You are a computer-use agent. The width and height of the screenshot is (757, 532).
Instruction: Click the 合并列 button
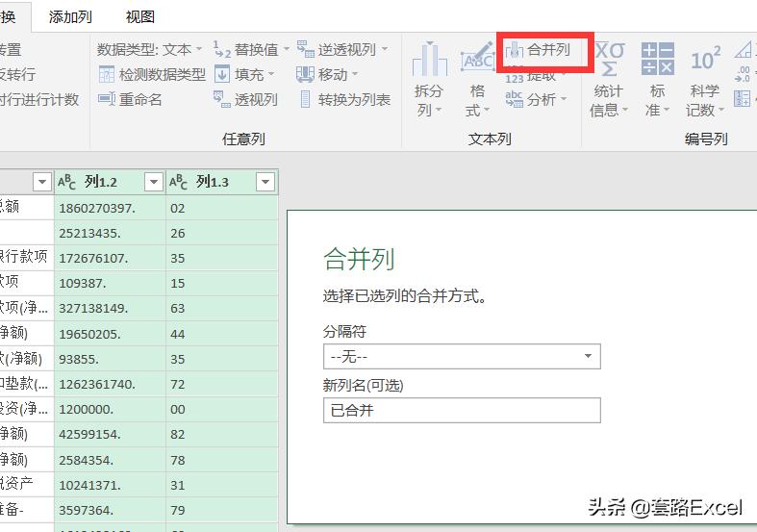pyautogui.click(x=538, y=49)
